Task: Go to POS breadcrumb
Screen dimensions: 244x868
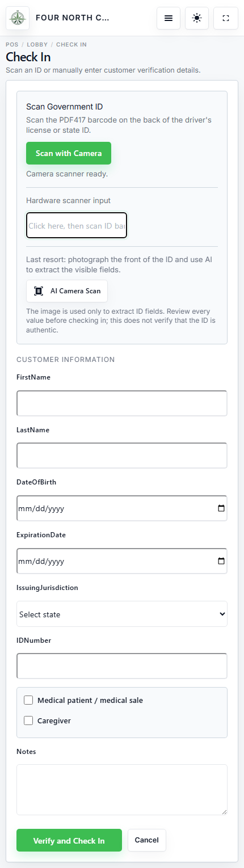Action: [11, 44]
